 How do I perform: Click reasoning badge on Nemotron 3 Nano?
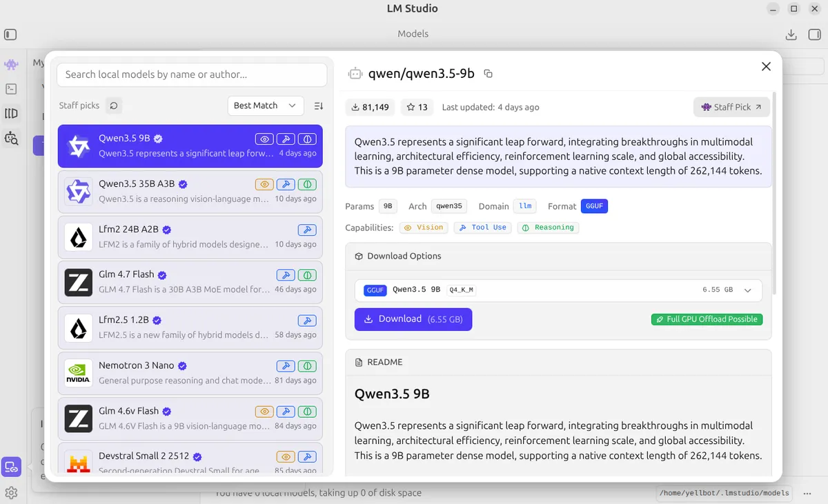(x=308, y=366)
